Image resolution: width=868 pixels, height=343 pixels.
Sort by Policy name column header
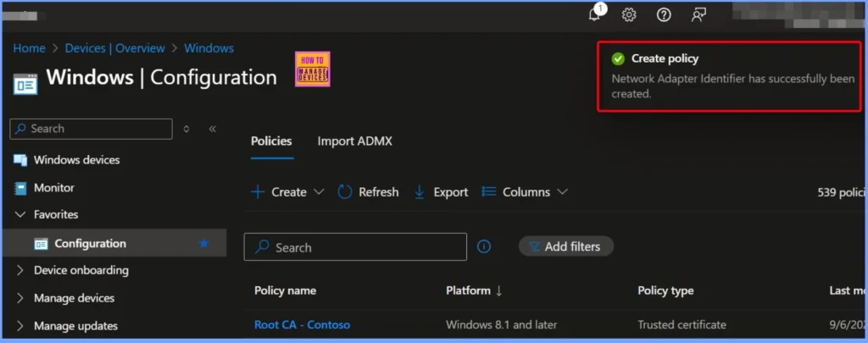coord(285,290)
